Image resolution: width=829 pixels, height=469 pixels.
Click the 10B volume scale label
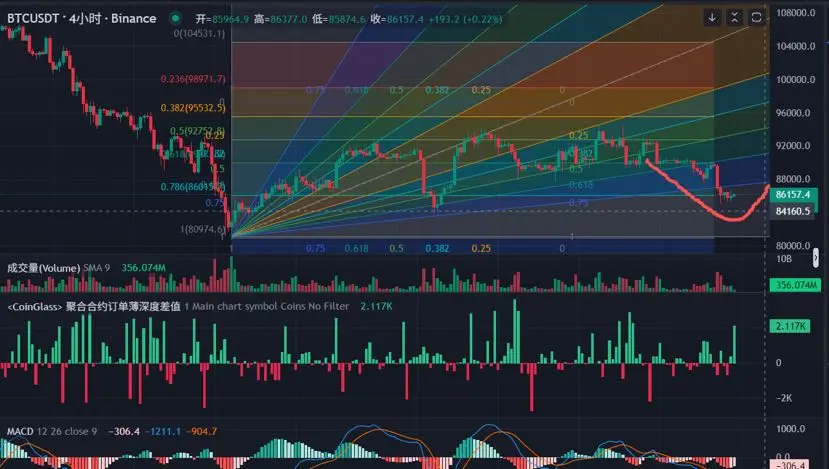tap(784, 259)
